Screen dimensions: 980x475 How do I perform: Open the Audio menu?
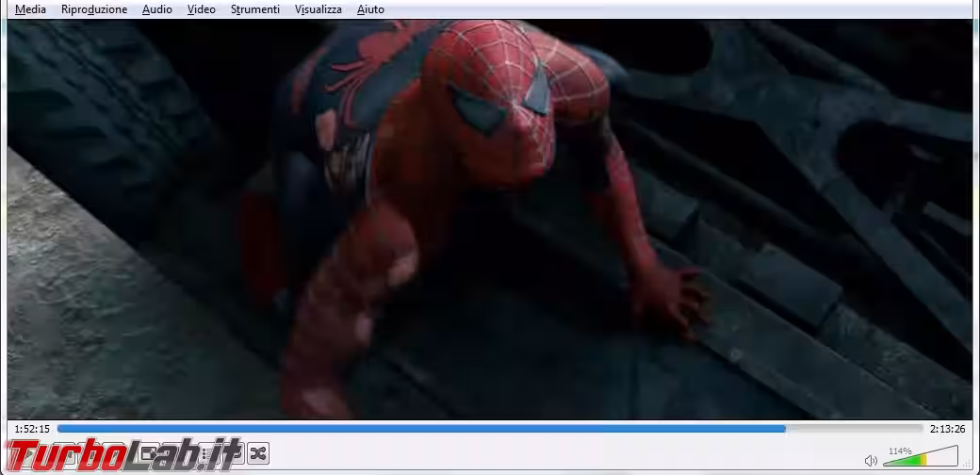pyautogui.click(x=156, y=9)
